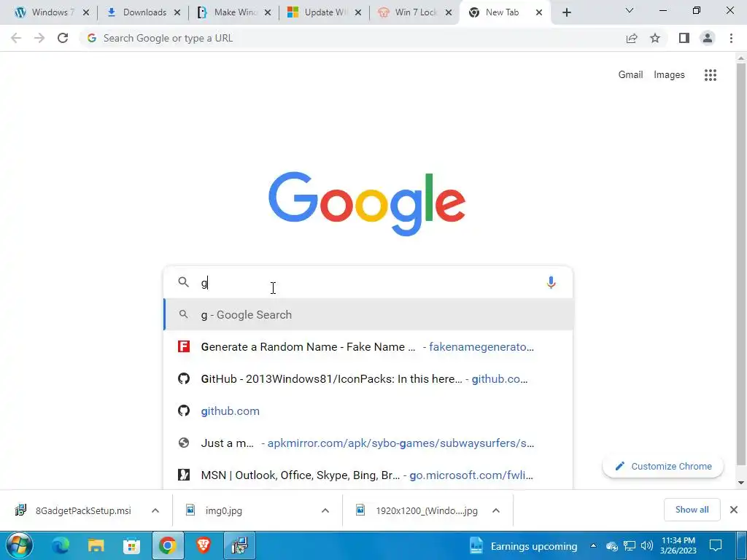Click the scrollbar down arrow

click(741, 483)
